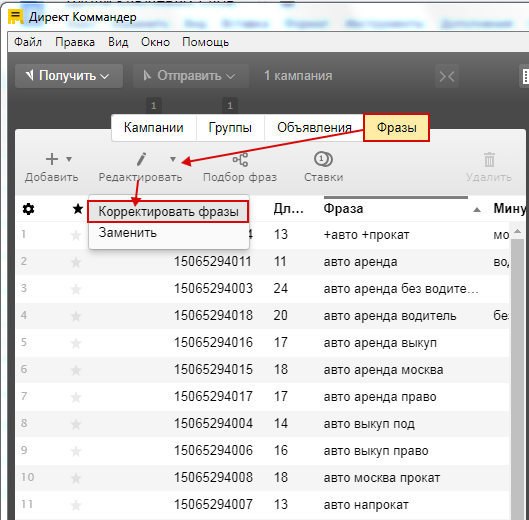Select the phrase авто напрокат
This screenshot has height=520, width=529.
pyautogui.click(x=366, y=505)
